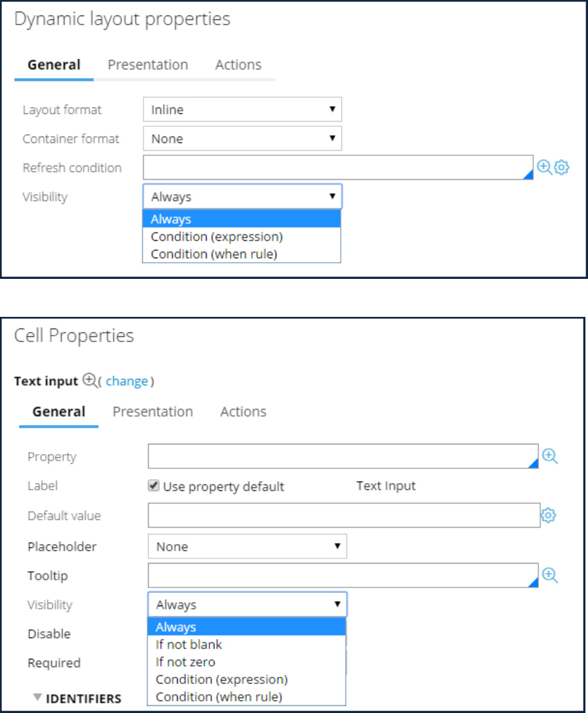The image size is (588, 713).
Task: Click magnifier icon beside Tooltip field
Action: click(x=549, y=576)
